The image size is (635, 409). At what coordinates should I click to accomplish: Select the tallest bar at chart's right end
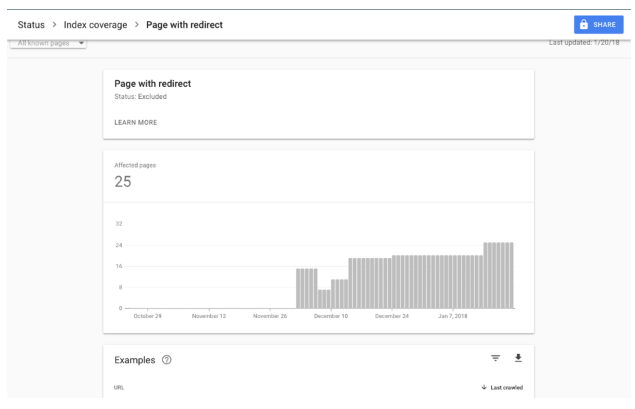[498, 275]
